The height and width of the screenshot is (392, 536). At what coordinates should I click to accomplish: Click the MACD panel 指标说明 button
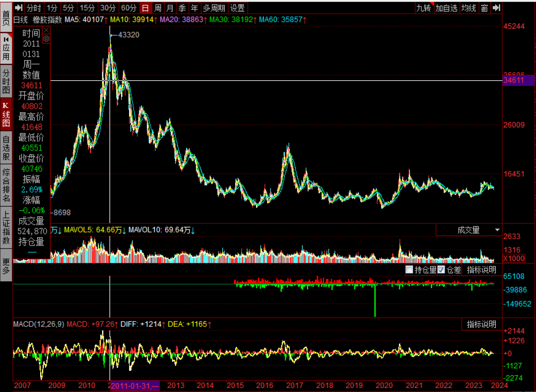click(x=481, y=325)
